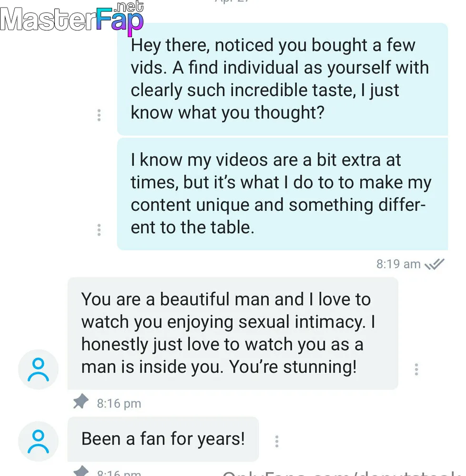
Task: Click the double checkmark read receipt
Action: [x=435, y=264]
